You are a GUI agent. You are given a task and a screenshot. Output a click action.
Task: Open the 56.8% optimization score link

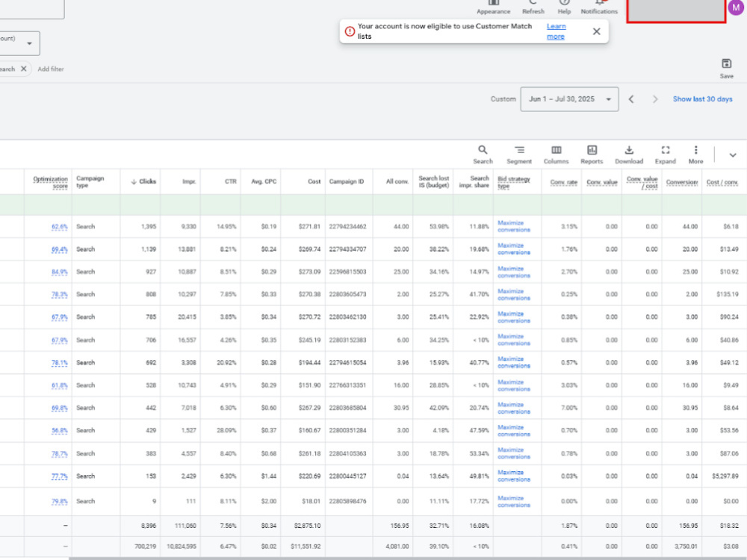[60, 431]
